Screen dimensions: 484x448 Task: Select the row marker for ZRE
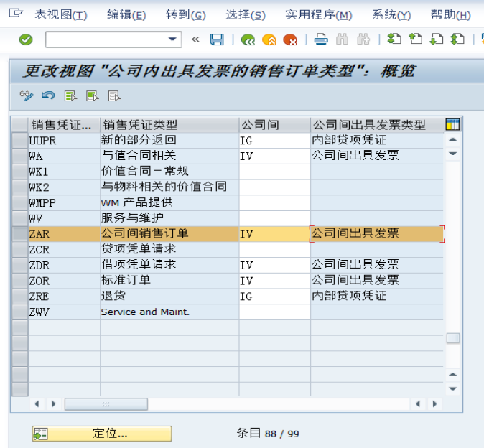tap(20, 297)
